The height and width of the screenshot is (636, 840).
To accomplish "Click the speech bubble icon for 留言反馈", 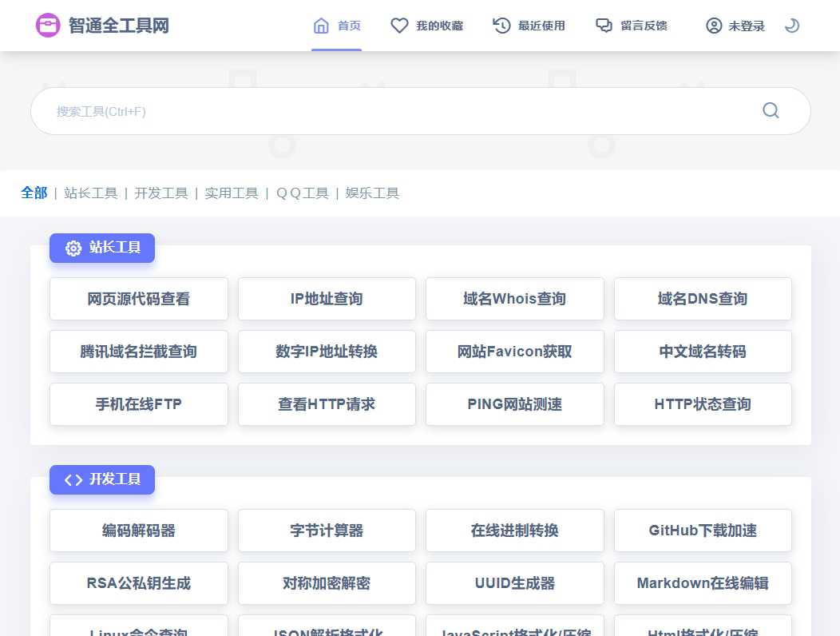I will (604, 25).
